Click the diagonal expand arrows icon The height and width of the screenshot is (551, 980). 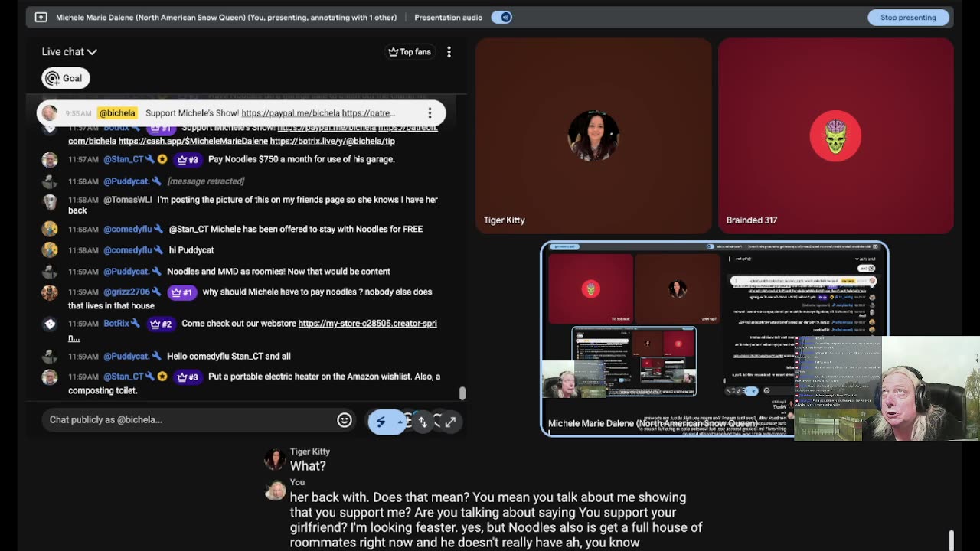tap(450, 421)
